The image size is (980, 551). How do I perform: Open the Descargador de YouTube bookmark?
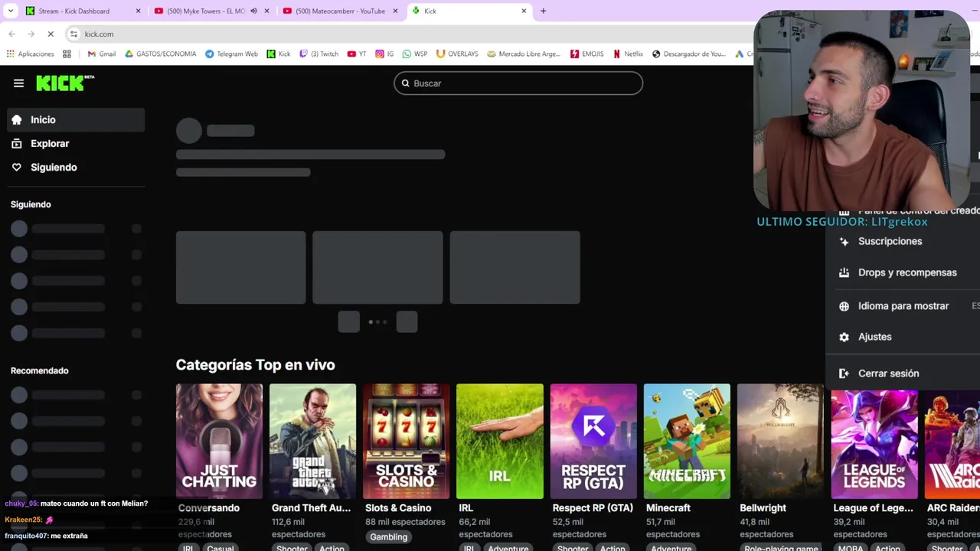(x=689, y=54)
